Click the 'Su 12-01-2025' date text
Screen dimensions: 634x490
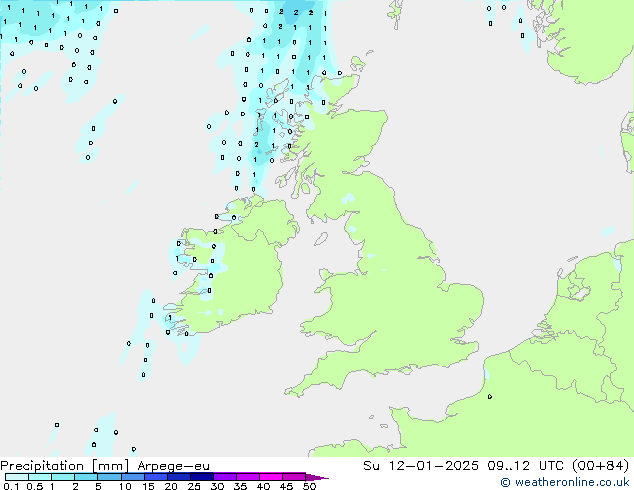pos(421,466)
